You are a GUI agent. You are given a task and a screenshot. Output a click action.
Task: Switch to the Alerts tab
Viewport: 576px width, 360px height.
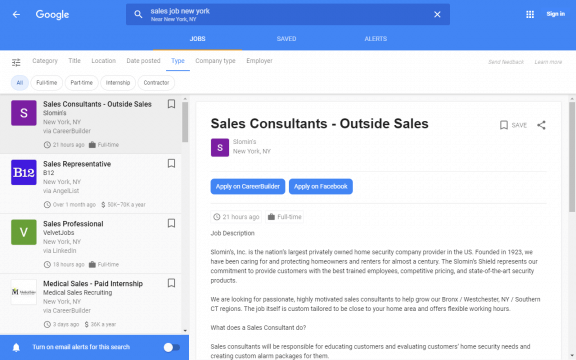pos(375,39)
